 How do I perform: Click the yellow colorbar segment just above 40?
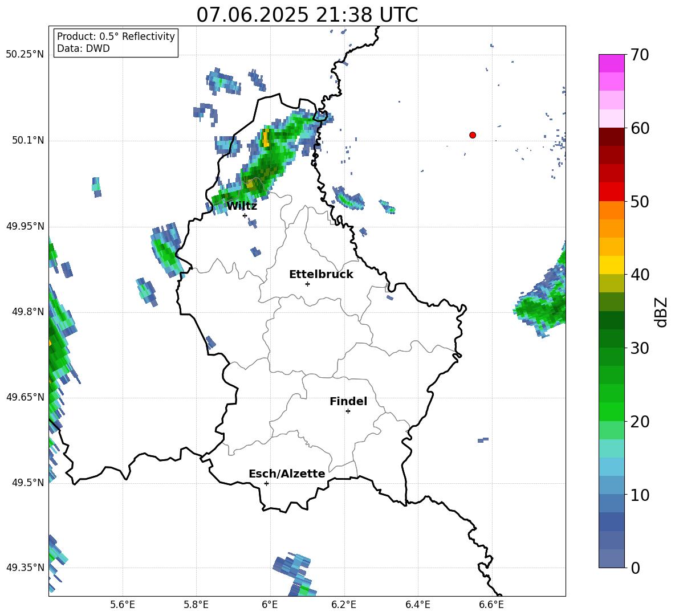point(611,265)
